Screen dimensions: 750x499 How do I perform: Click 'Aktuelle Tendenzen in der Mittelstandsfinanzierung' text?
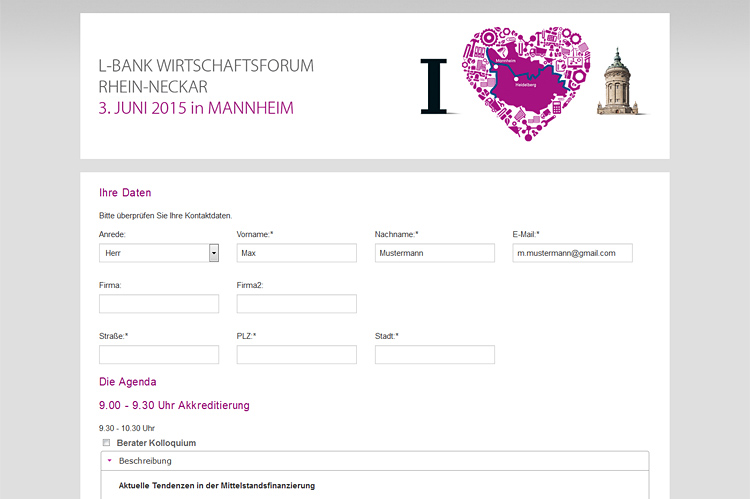pos(217,486)
